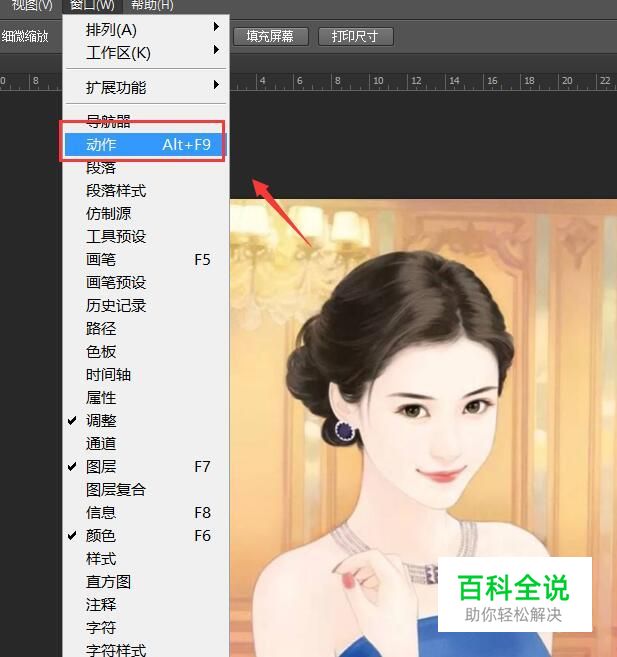
Task: Choose 段落 in the window menu
Action: pyautogui.click(x=146, y=167)
